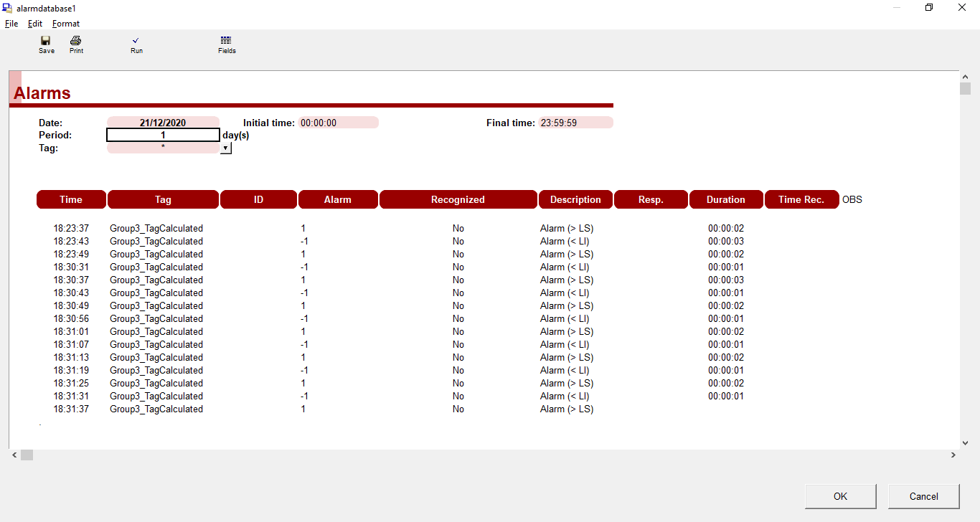Click the horizontal scrollbar thumb
980x522 pixels.
(x=27, y=455)
